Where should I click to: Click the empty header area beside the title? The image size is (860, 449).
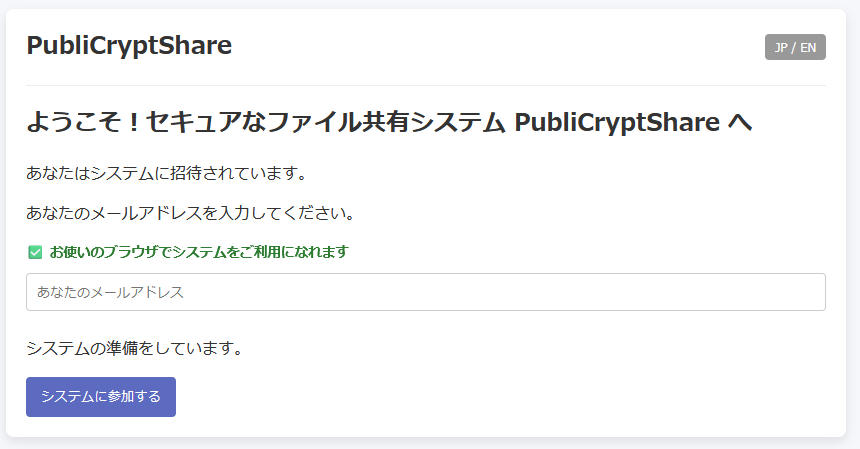coord(500,45)
